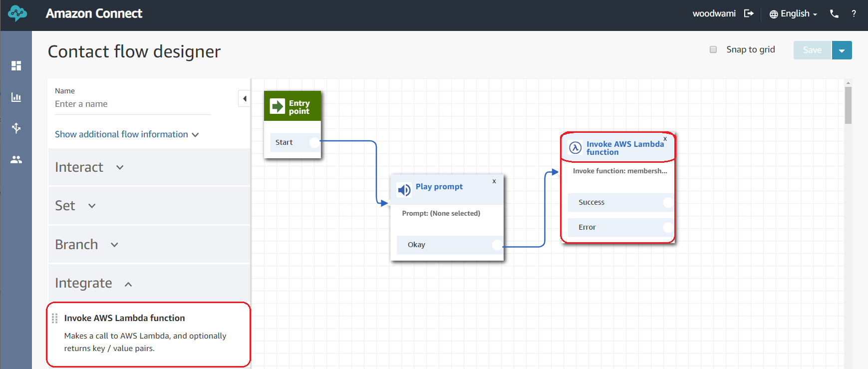Click the Success branch label

click(x=591, y=202)
